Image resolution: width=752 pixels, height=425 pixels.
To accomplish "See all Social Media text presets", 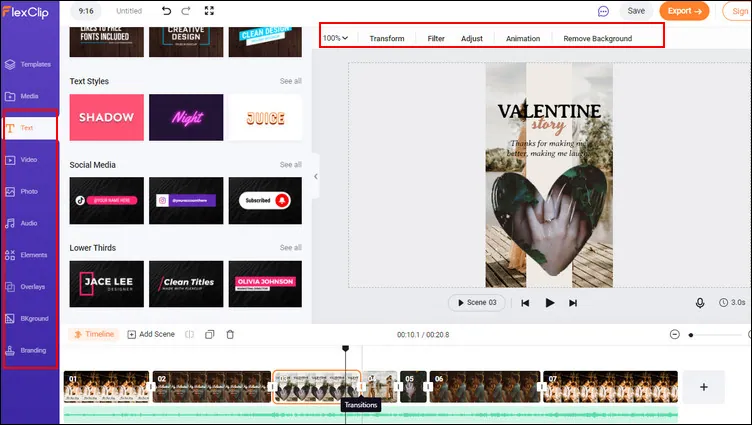I will (291, 165).
